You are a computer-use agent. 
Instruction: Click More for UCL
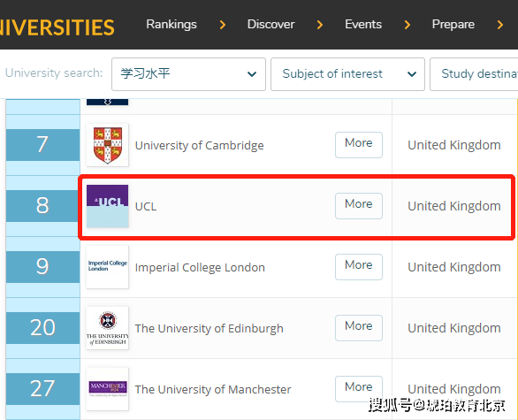[x=359, y=206]
